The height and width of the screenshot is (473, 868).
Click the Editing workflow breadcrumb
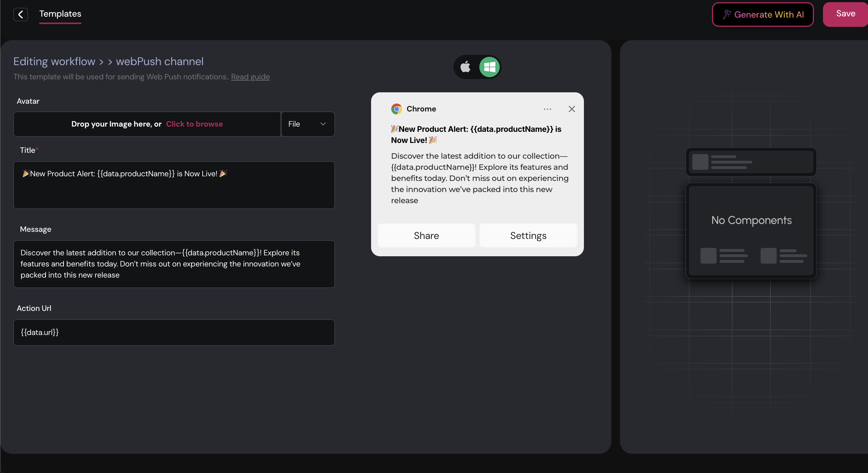pyautogui.click(x=54, y=61)
